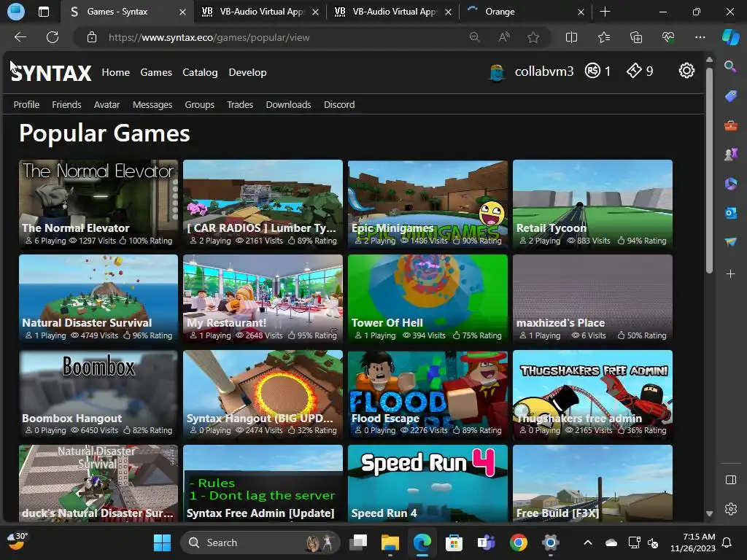This screenshot has width=747, height=560.
Task: Open Windows Start menu
Action: point(162,542)
